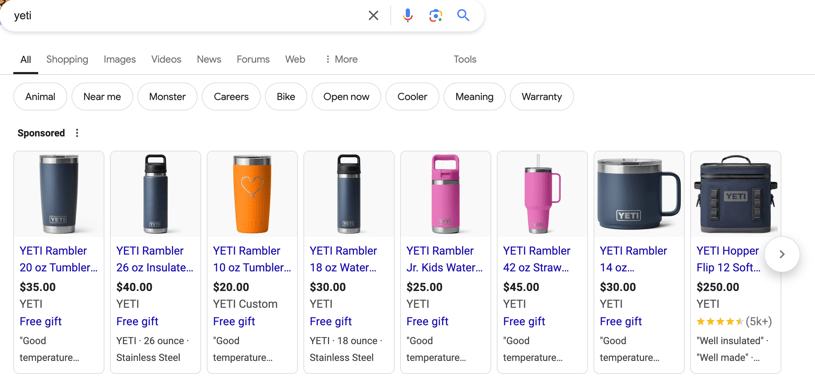Apply the Near me filter chip
This screenshot has width=815, height=391.
102,97
